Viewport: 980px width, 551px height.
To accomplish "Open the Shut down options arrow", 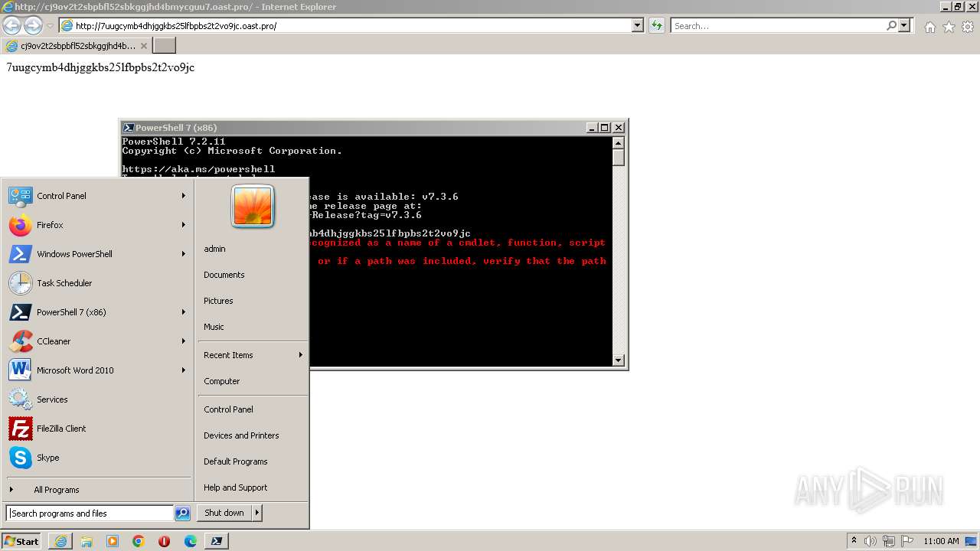I will pyautogui.click(x=257, y=513).
